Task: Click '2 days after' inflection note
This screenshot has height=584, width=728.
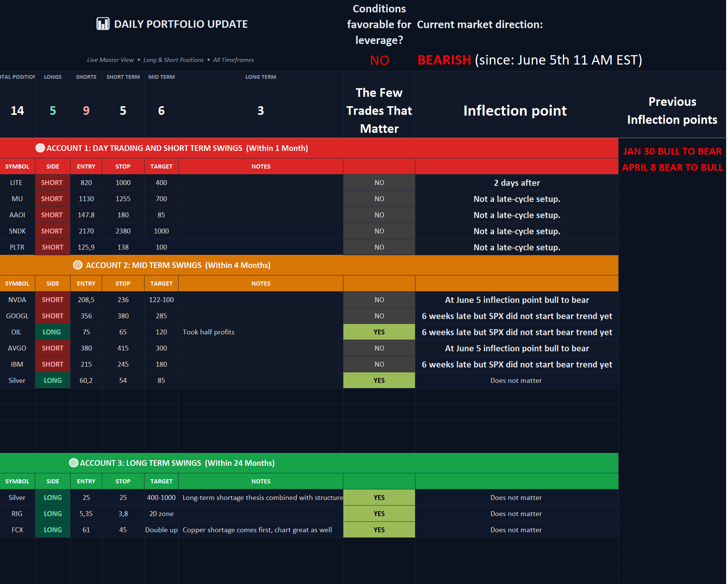Action: click(x=517, y=183)
